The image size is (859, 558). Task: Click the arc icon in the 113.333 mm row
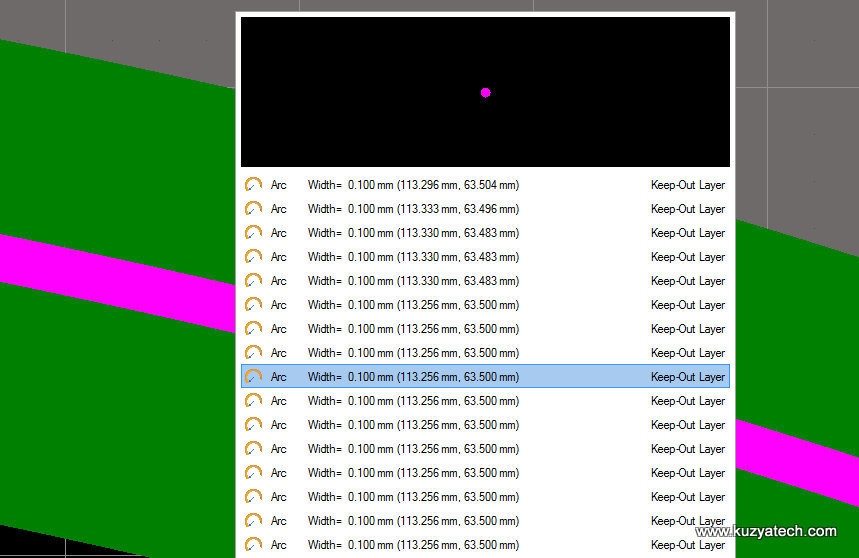(x=253, y=209)
